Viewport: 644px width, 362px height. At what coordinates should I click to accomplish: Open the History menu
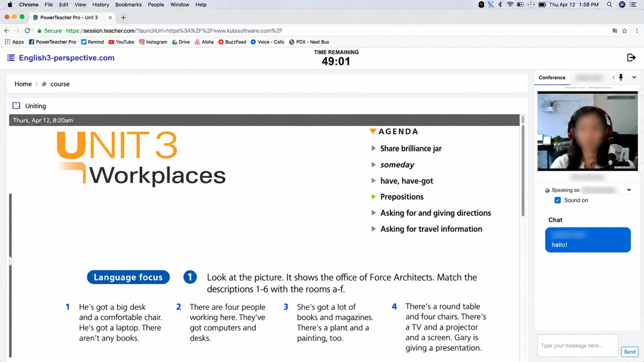pos(100,5)
